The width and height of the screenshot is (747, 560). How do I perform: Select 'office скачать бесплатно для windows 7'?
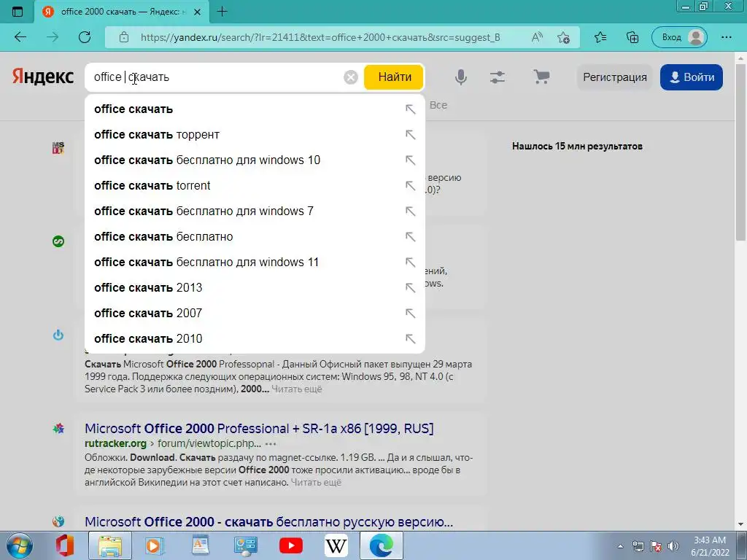point(255,211)
